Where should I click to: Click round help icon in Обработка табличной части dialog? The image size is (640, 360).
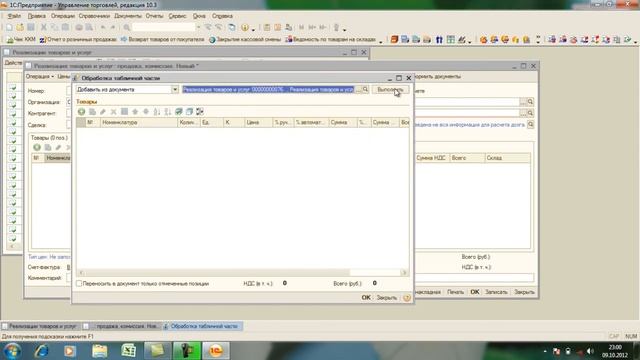point(407,298)
